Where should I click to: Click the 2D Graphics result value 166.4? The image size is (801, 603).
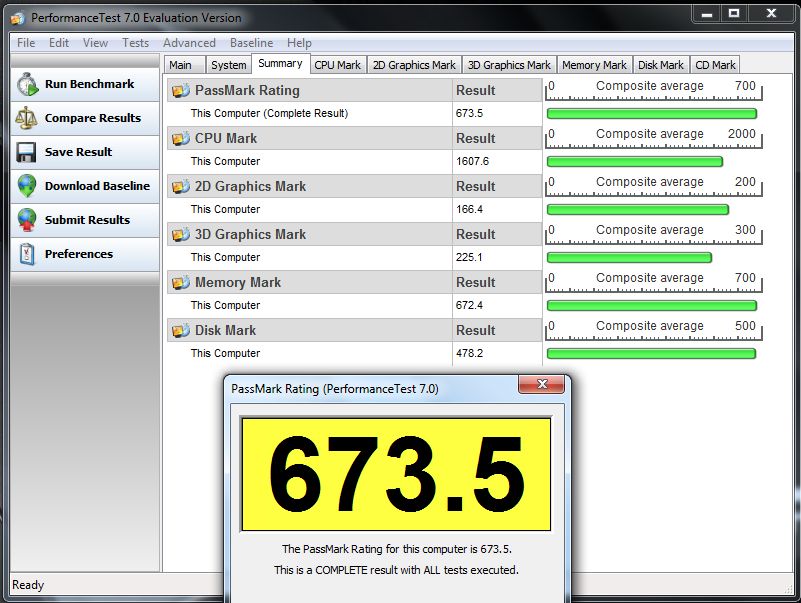pos(469,210)
